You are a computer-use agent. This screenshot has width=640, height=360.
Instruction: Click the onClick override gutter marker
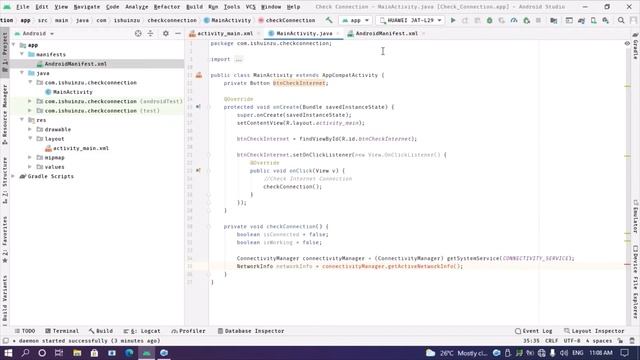pyautogui.click(x=198, y=171)
